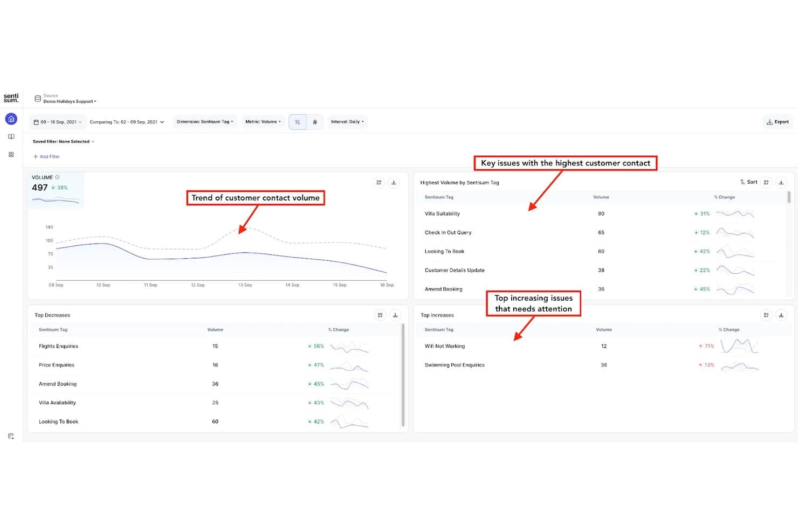Click the info icon next to VOLUME
798x532 pixels.
(x=57, y=177)
